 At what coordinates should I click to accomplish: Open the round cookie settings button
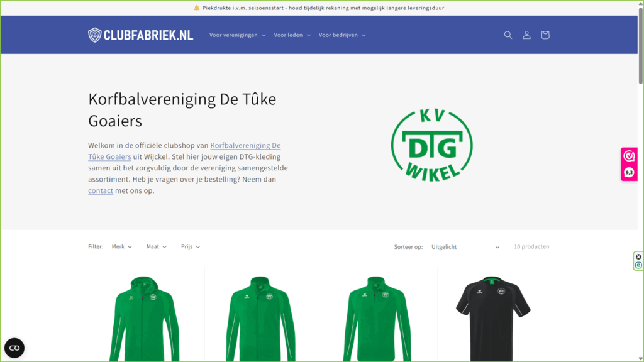coord(14,348)
